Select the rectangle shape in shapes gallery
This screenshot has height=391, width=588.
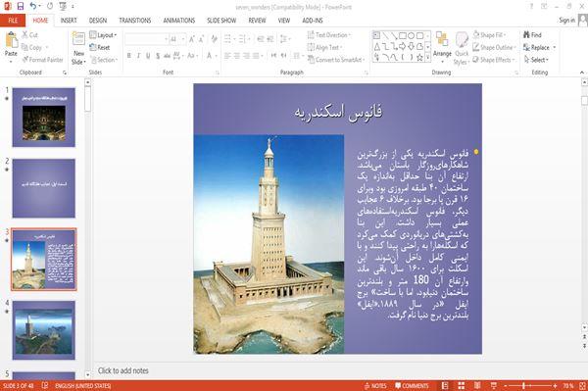[x=403, y=36]
